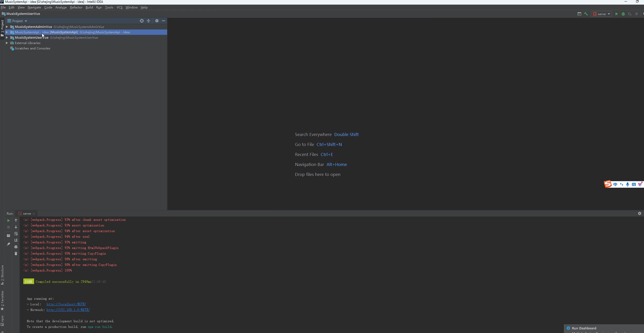Open the serve run configuration dropdown
Image resolution: width=644 pixels, height=333 pixels.
pos(601,14)
